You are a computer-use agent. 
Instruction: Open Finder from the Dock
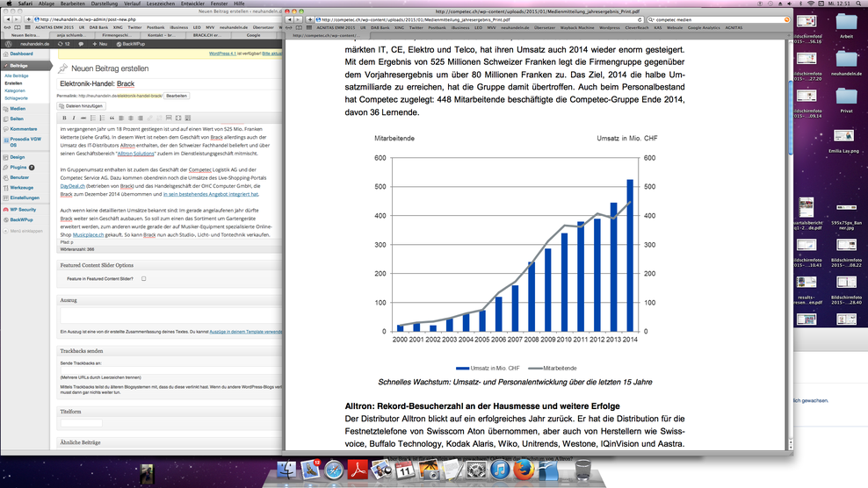tap(286, 470)
